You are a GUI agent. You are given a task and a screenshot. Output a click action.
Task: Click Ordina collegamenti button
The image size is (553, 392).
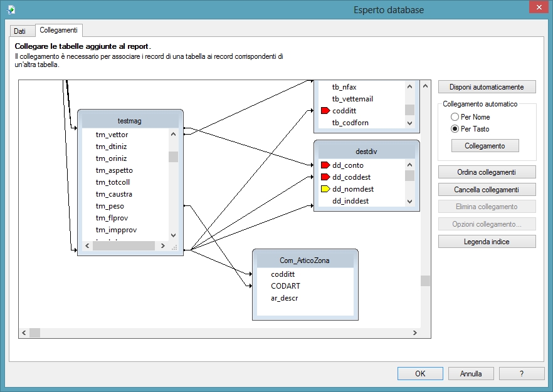(x=487, y=172)
